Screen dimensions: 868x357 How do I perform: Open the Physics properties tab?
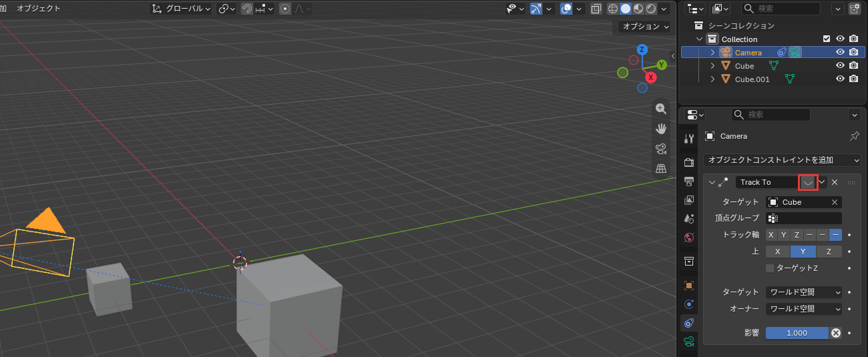tap(689, 304)
